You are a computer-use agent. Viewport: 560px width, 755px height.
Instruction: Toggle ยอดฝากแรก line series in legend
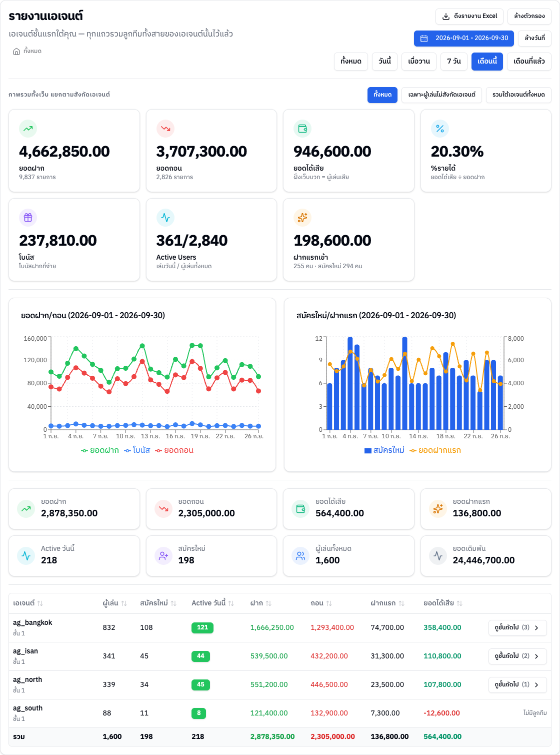coord(435,450)
